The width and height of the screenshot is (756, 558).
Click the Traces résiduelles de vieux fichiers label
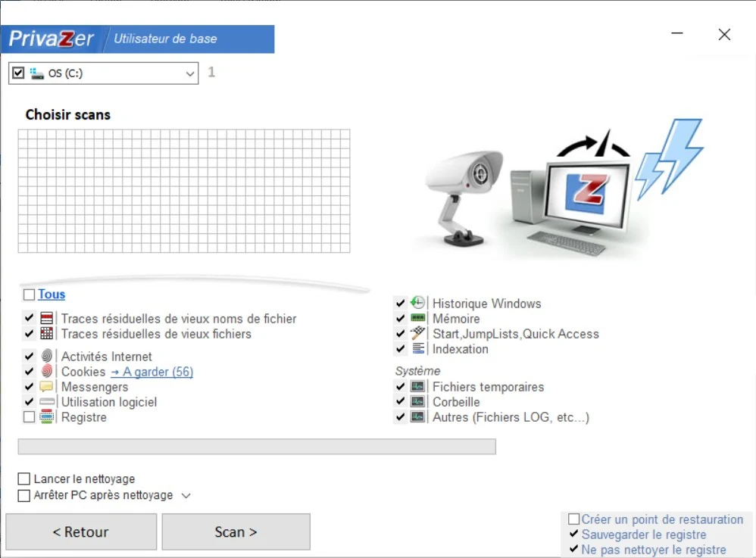tap(156, 333)
